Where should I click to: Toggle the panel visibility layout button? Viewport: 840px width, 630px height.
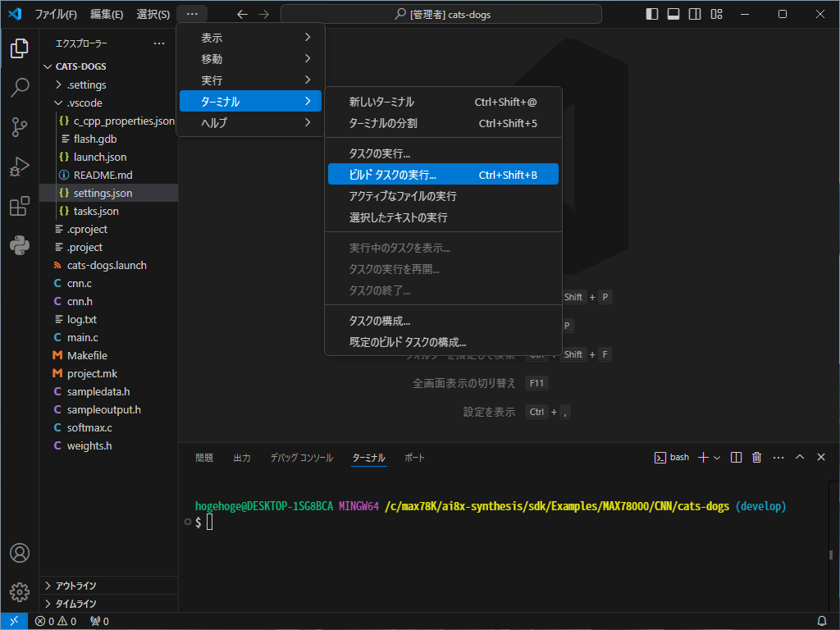[673, 14]
